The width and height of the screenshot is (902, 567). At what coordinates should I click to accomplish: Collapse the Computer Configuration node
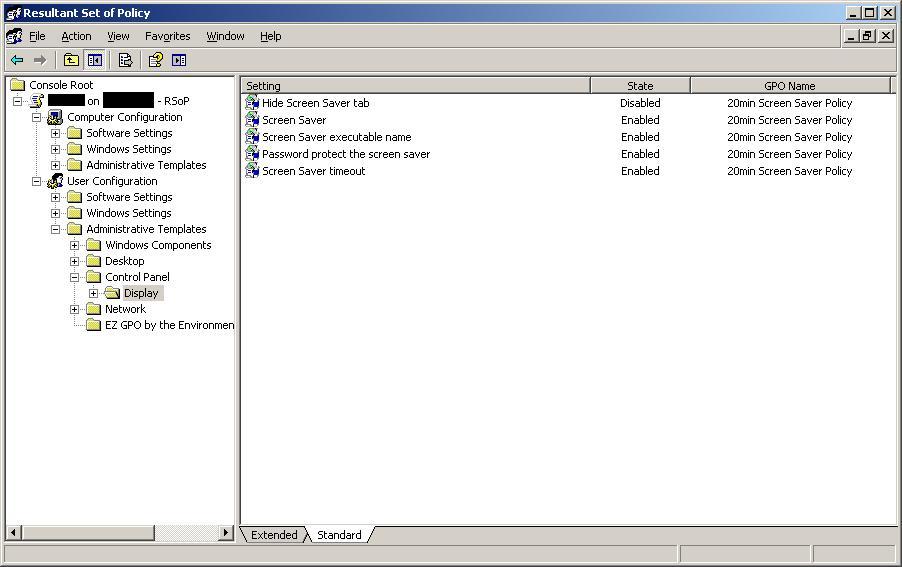tap(36, 117)
